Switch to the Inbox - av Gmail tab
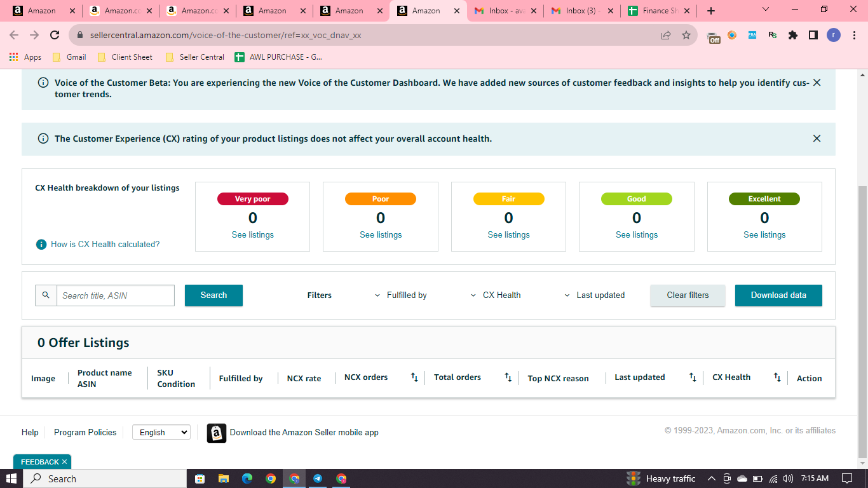Screen dimensions: 868x488 click(506, 11)
